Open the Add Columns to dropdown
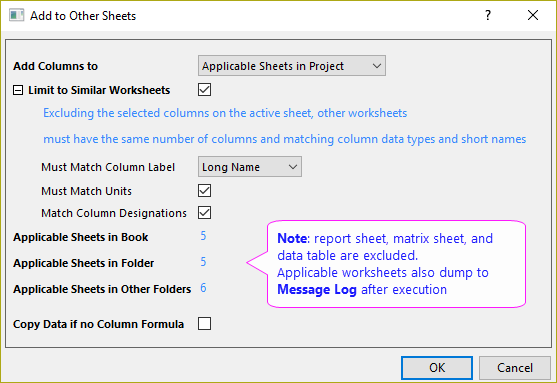The height and width of the screenshot is (383, 557). click(292, 66)
